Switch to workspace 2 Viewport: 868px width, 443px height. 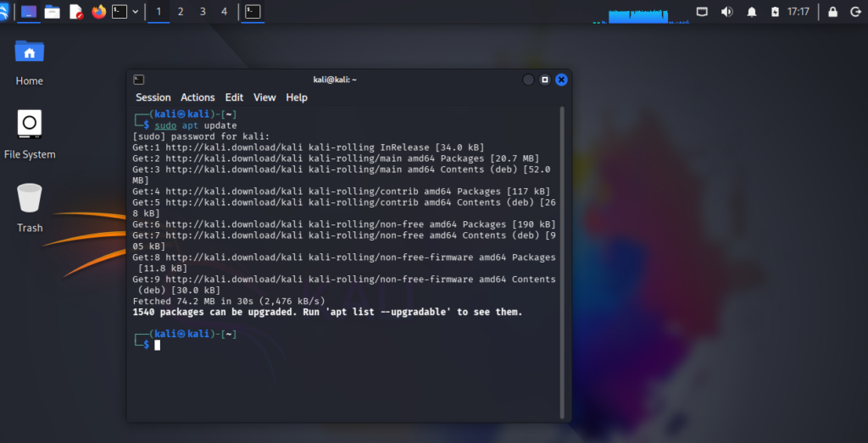click(x=181, y=12)
